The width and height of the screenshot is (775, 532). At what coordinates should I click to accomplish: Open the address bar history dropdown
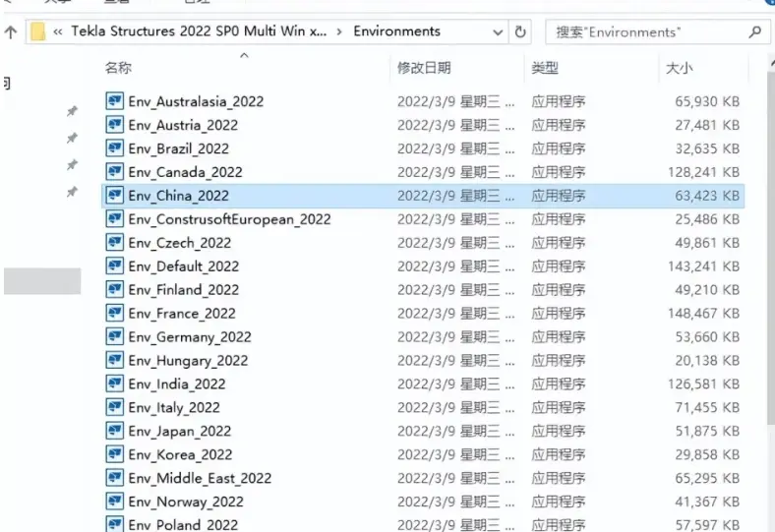click(498, 32)
